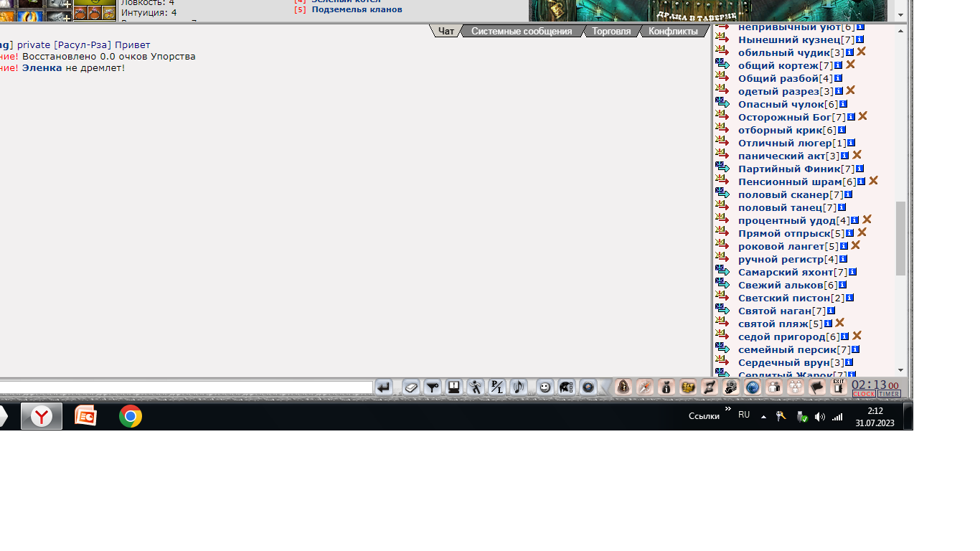Switch to the Чат tab
Image resolution: width=980 pixels, height=551 pixels.
pos(446,31)
